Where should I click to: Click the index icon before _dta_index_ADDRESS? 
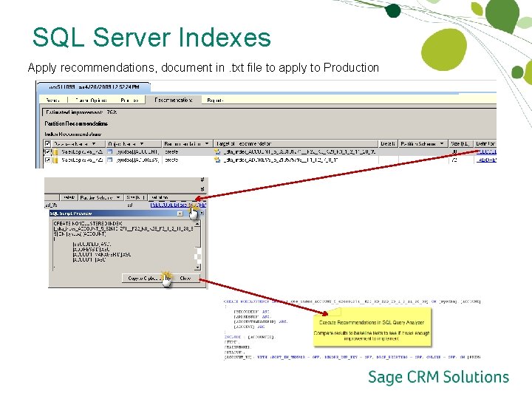click(217, 160)
